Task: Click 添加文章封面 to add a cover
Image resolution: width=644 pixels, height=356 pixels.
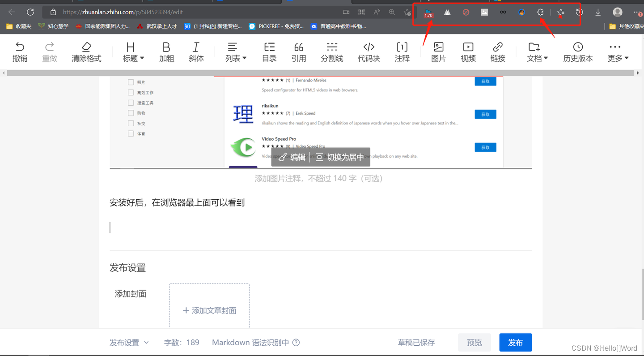Action: pos(209,310)
